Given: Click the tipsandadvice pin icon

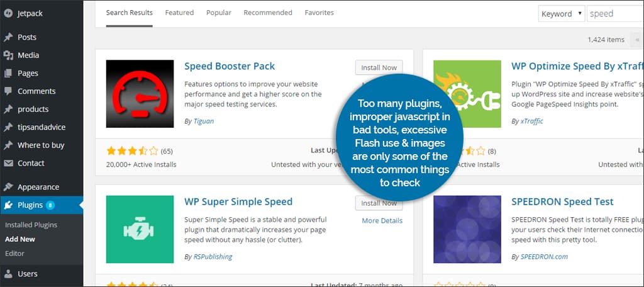Looking at the screenshot, I should 8,128.
